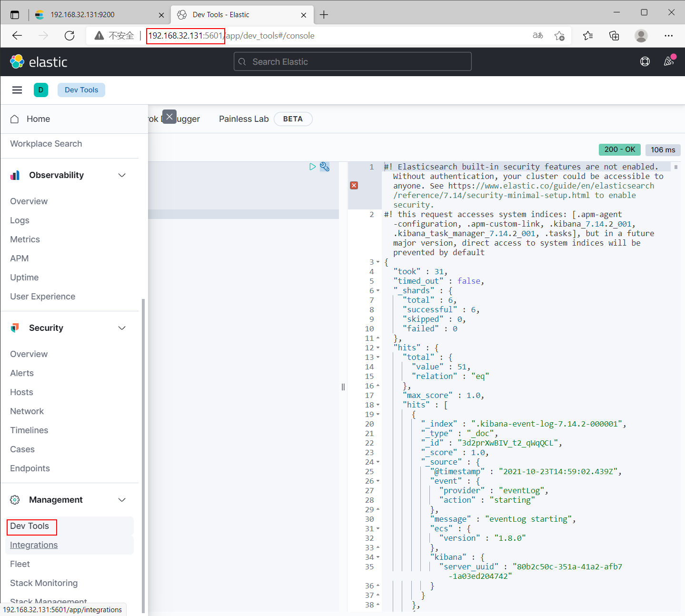Open the wrench request options icon
The image size is (685, 616).
click(325, 167)
